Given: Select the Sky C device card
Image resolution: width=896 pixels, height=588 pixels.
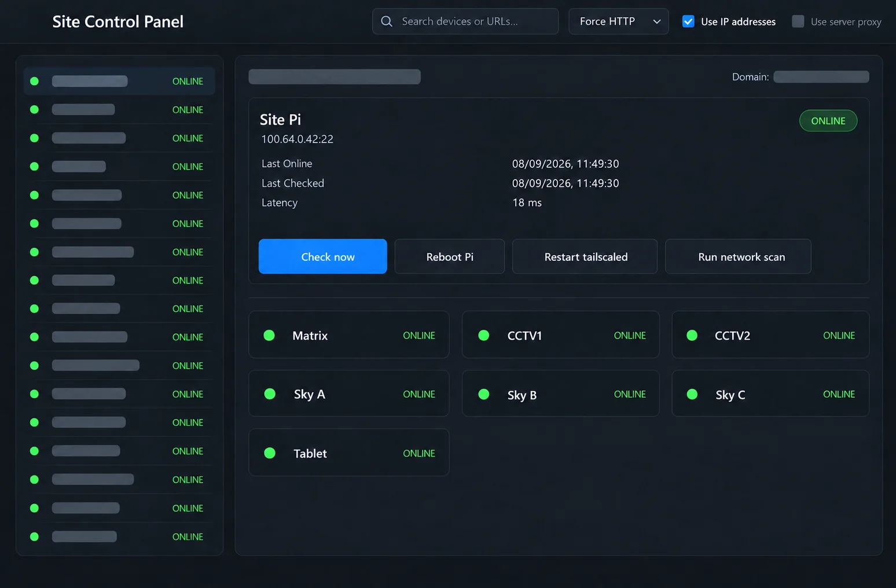Looking at the screenshot, I should pos(770,394).
